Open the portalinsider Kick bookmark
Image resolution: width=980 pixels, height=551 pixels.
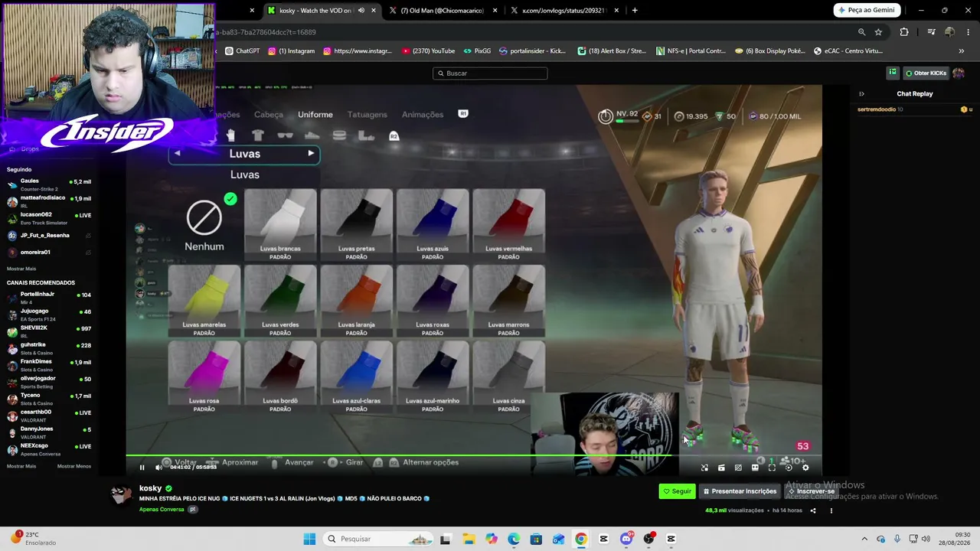[533, 51]
